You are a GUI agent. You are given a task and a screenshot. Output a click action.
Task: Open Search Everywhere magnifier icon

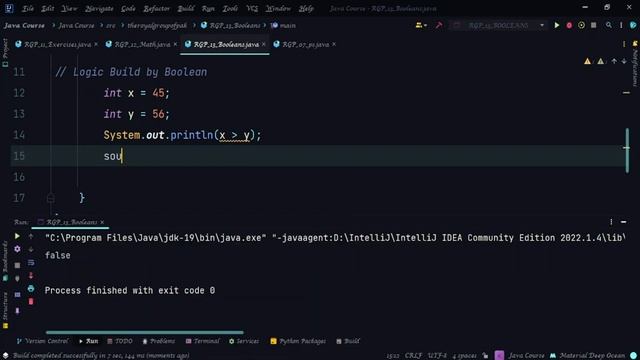[609, 25]
